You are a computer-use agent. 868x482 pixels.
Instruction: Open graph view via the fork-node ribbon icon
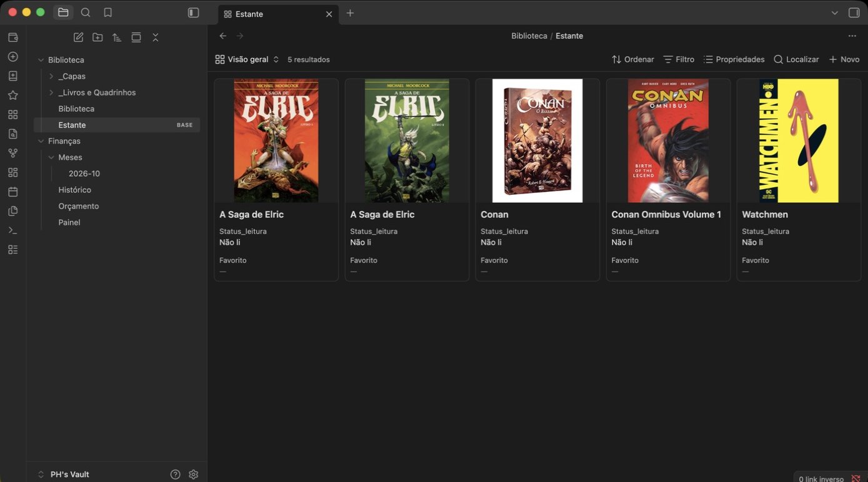pos(13,153)
